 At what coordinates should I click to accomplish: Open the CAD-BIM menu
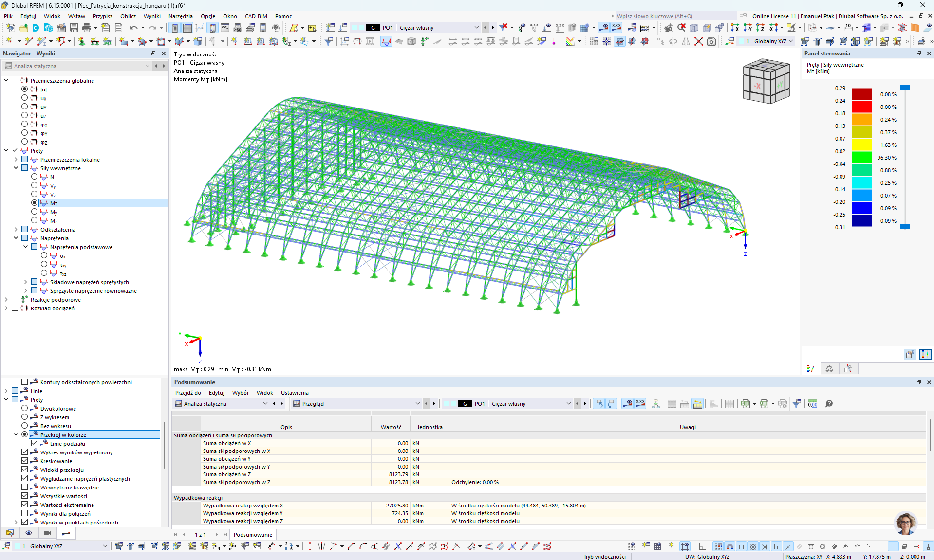[256, 16]
